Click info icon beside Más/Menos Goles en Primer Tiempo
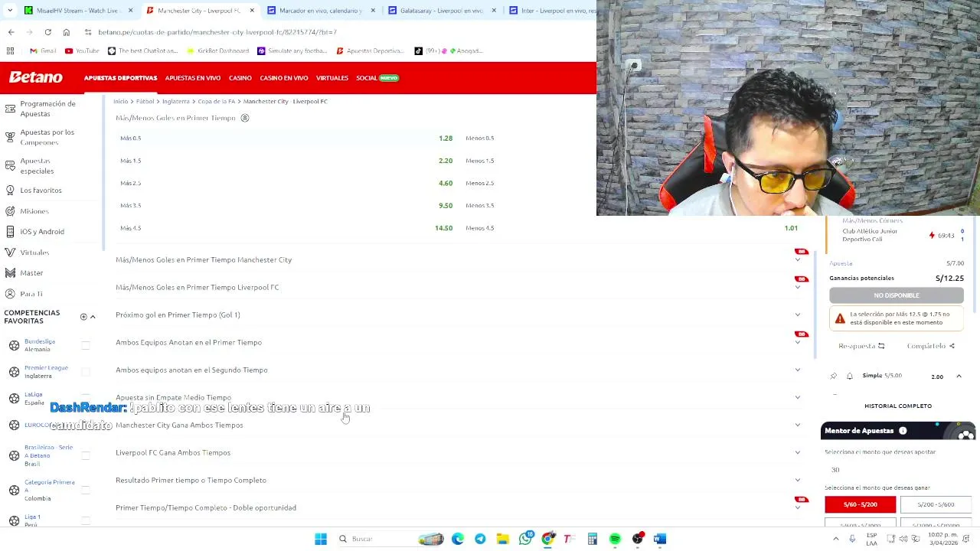 [x=245, y=118]
